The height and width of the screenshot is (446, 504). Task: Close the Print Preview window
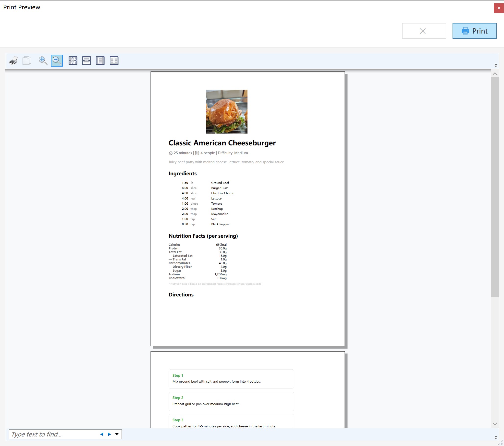[499, 8]
